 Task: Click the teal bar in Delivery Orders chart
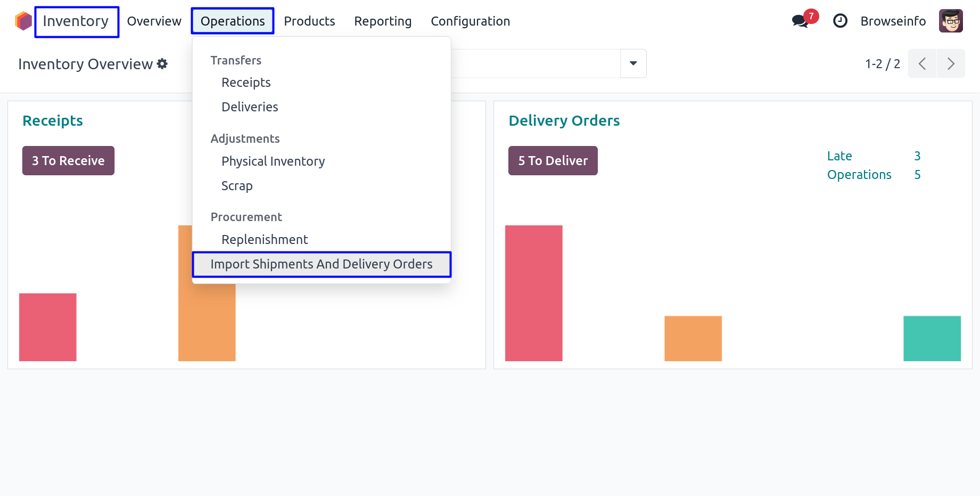coord(932,338)
